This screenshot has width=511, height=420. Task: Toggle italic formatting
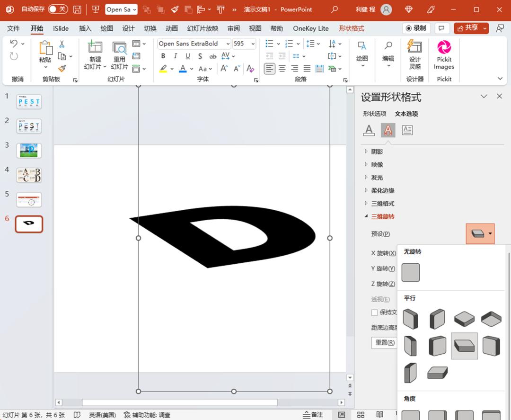175,56
